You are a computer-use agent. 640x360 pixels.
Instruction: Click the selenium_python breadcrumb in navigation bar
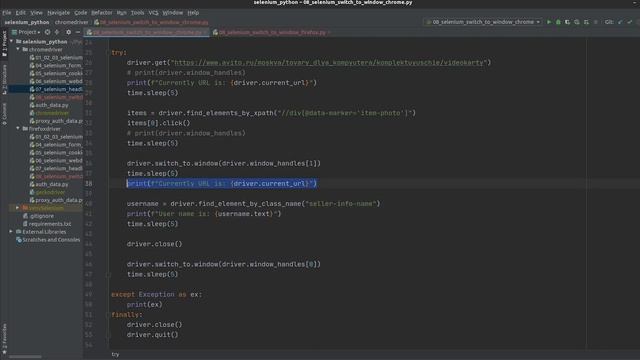click(27, 22)
